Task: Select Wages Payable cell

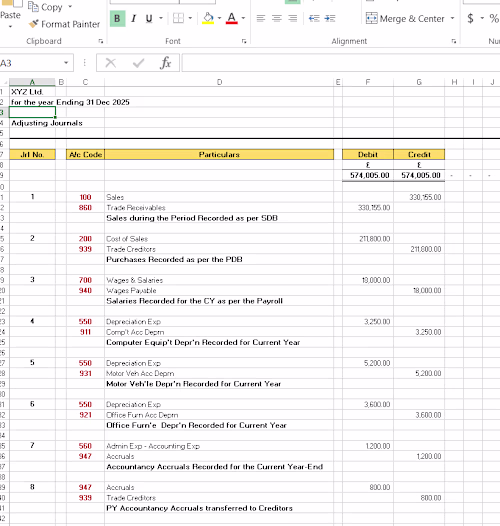Action: tap(219, 291)
